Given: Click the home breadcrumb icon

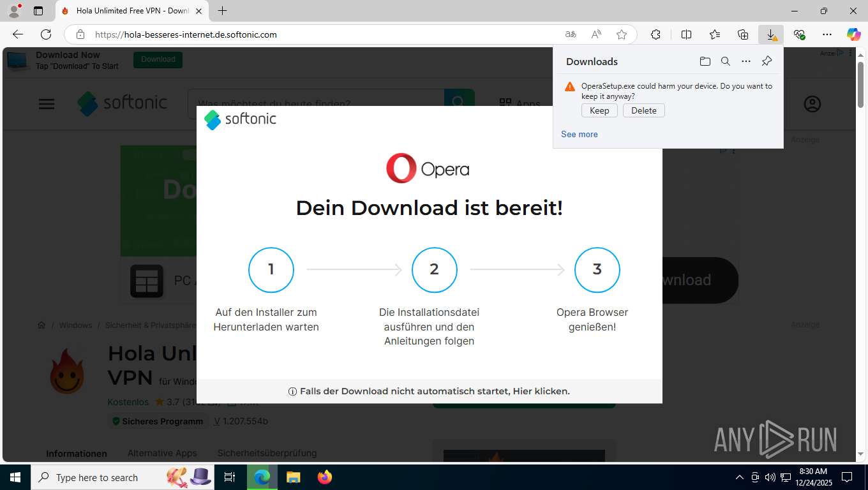Looking at the screenshot, I should coord(41,325).
